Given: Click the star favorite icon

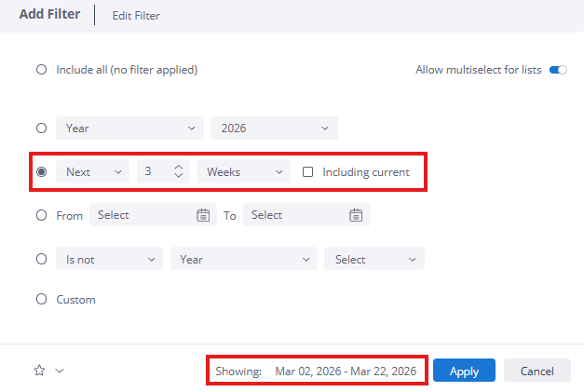Looking at the screenshot, I should coord(39,371).
